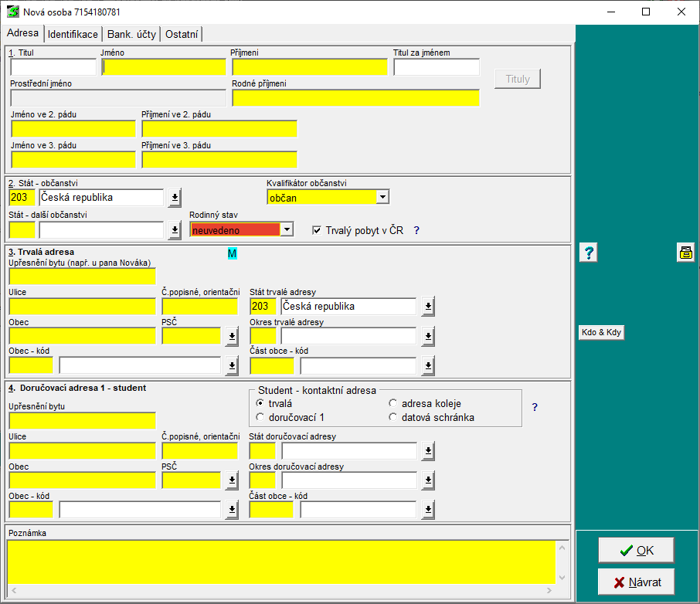Image resolution: width=700 pixels, height=604 pixels.
Task: Switch to the Identifikace tab
Action: [x=73, y=34]
